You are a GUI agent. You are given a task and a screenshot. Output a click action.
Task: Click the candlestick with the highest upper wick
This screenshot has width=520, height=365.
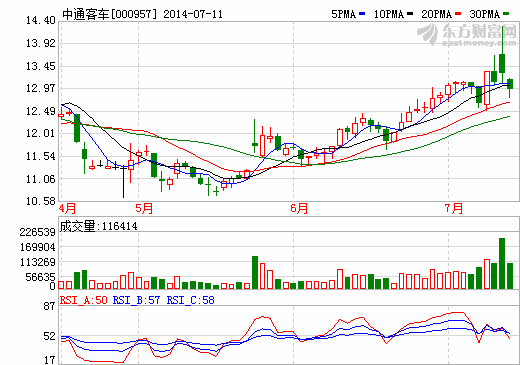tap(502, 55)
